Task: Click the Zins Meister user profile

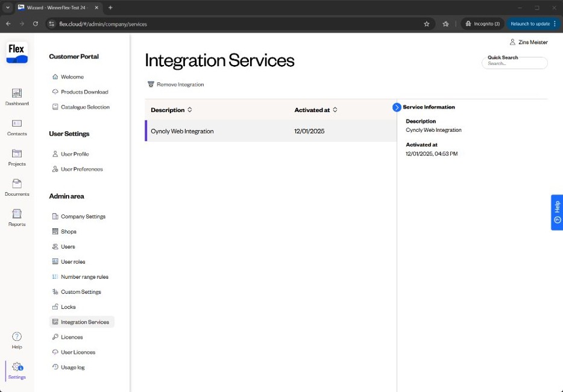Action: 529,42
